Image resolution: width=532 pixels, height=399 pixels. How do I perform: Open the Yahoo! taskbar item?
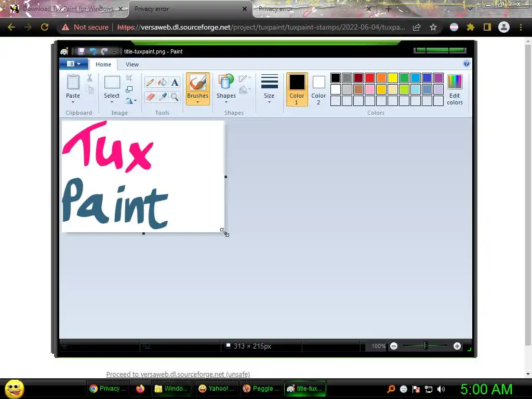click(217, 389)
